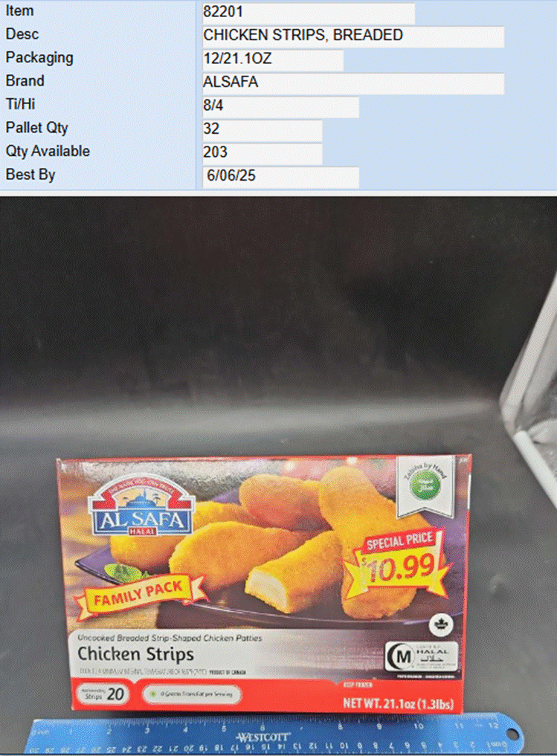Select the Desc field with CHICKEN STRIPS, BREADED

coord(353,36)
